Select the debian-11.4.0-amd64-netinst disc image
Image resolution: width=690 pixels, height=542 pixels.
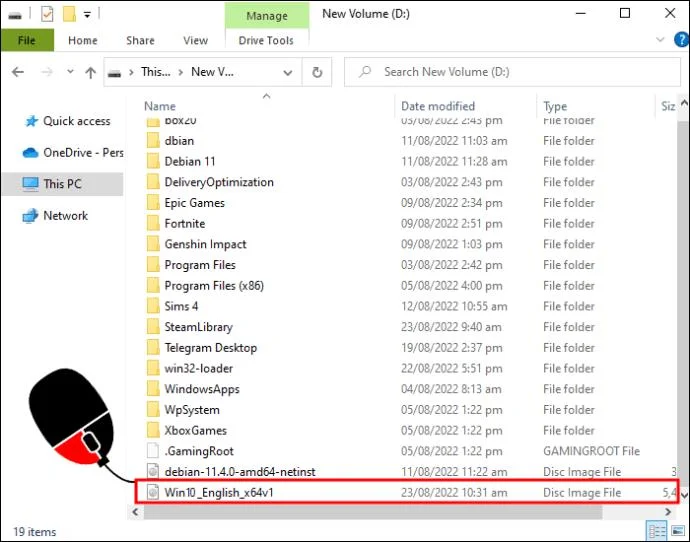[240, 472]
